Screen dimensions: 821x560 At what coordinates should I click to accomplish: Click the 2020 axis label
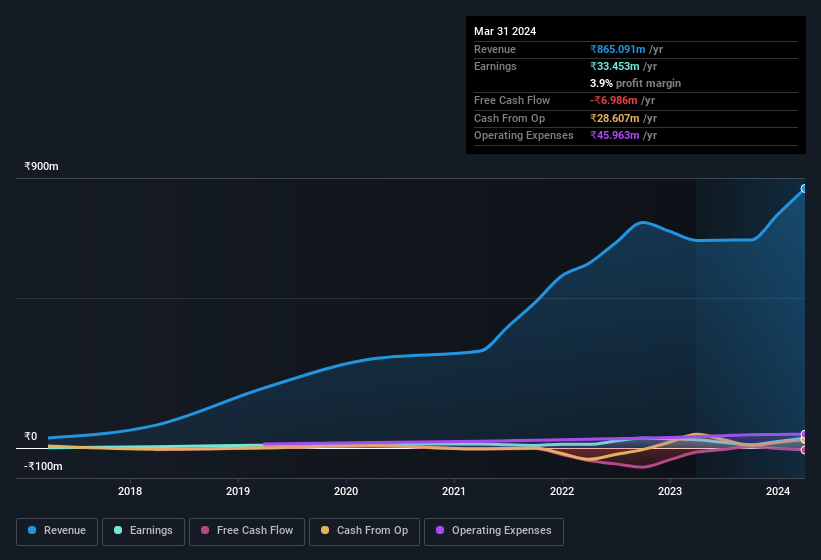coord(346,491)
